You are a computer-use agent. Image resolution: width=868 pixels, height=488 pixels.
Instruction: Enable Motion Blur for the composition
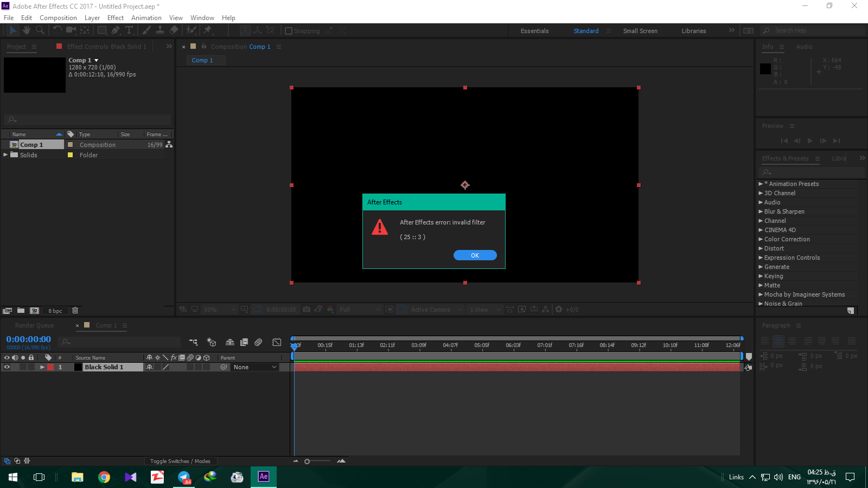click(258, 342)
